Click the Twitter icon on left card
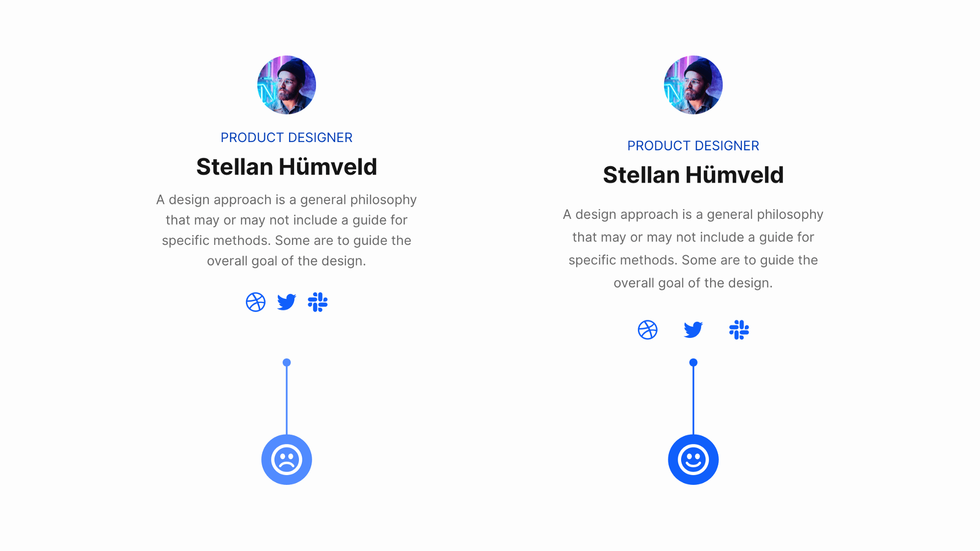Screen dimensions: 980x551 (286, 302)
